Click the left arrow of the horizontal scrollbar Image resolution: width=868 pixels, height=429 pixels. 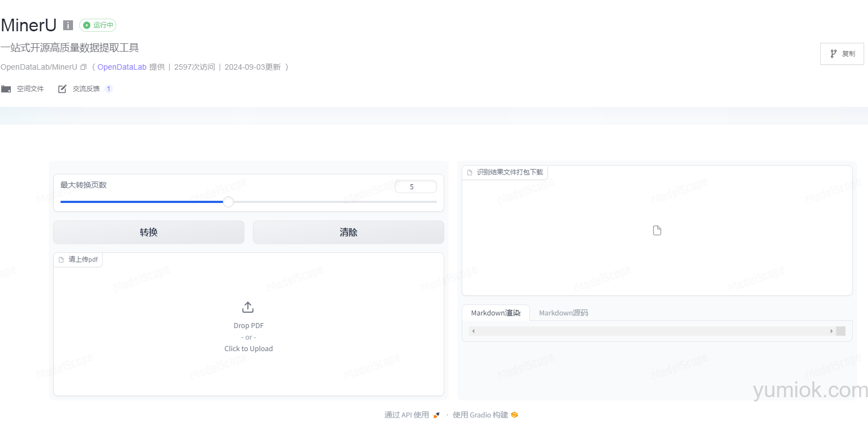point(473,331)
